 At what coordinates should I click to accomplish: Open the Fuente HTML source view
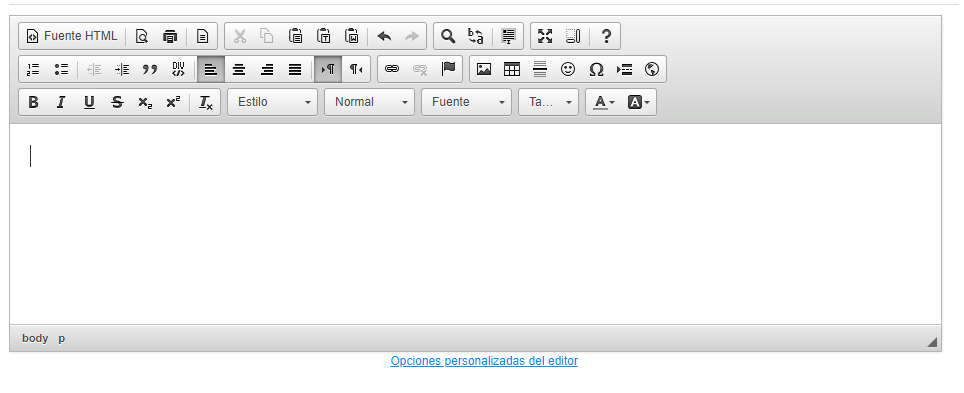point(72,36)
